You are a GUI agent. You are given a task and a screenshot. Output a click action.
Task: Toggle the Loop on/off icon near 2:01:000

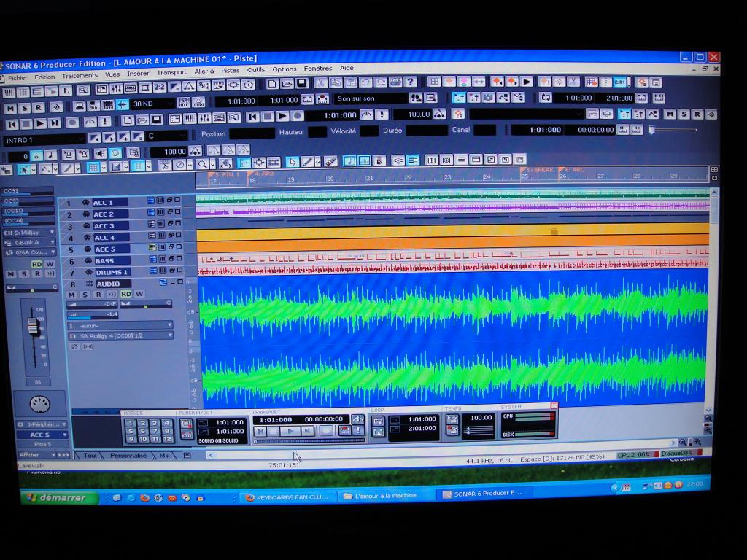(545, 98)
